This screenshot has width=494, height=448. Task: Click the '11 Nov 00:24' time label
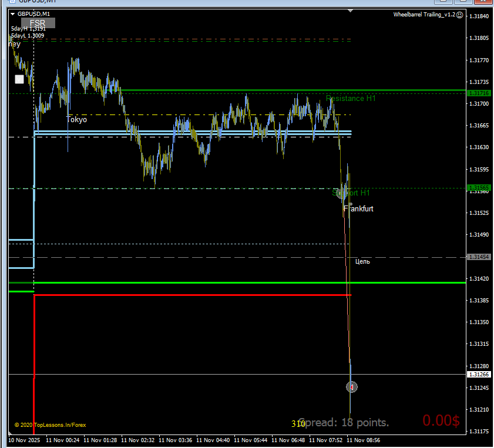(x=63, y=440)
